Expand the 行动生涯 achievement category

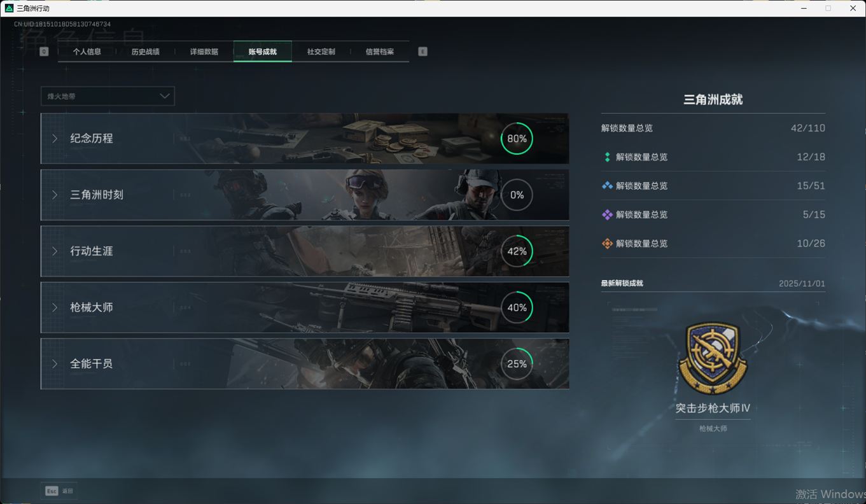pyautogui.click(x=92, y=251)
